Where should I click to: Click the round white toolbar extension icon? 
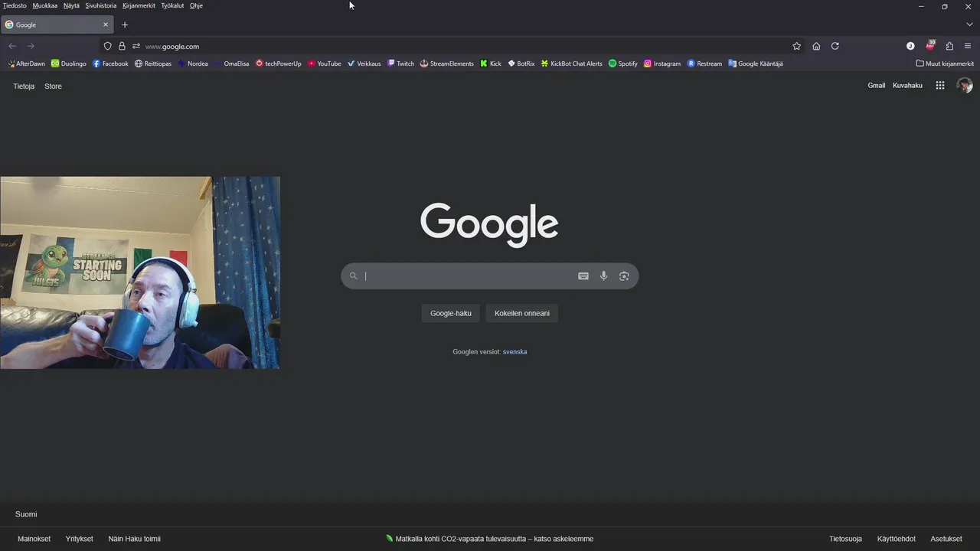click(910, 46)
